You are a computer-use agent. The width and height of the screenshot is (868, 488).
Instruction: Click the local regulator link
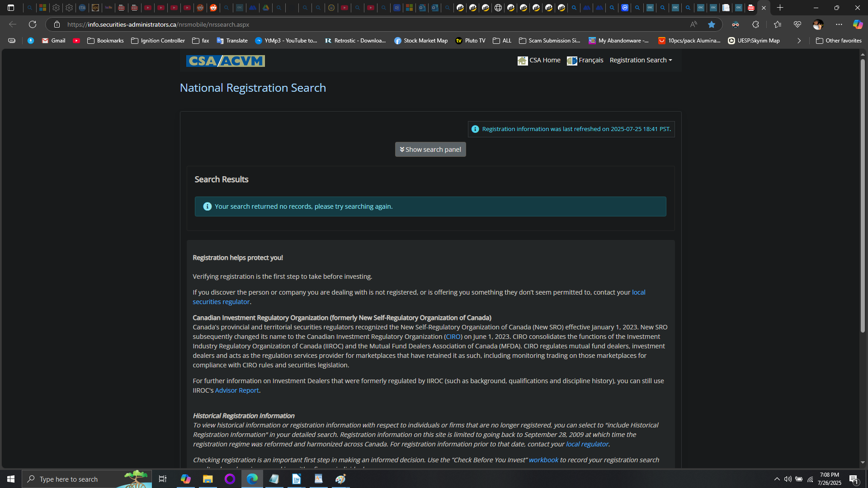pos(587,444)
